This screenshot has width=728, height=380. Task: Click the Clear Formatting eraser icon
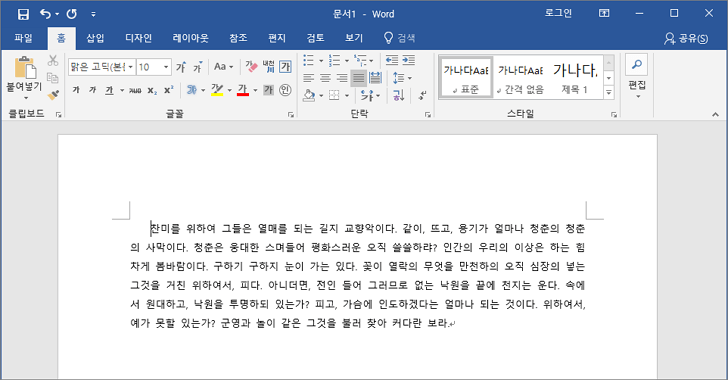251,67
